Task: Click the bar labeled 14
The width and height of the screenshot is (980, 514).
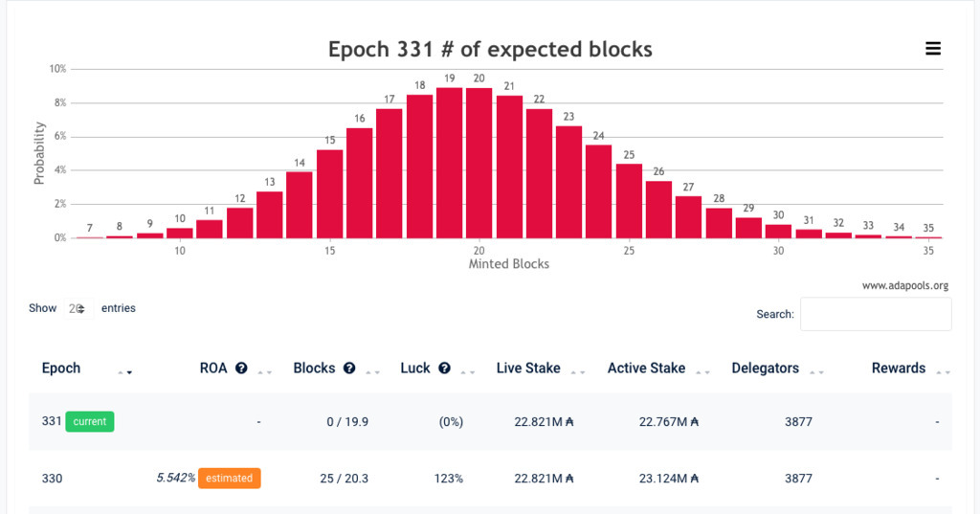Action: click(300, 205)
